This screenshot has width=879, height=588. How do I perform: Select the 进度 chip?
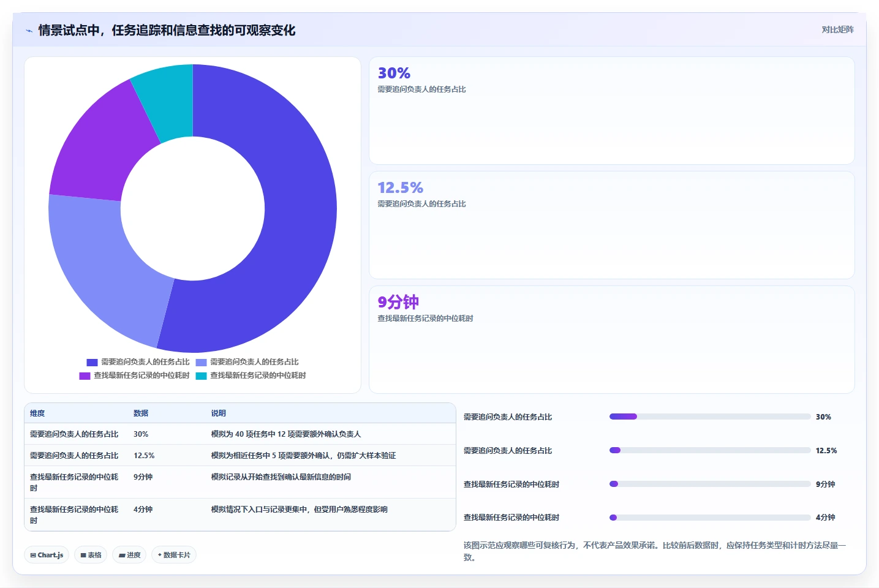(129, 555)
